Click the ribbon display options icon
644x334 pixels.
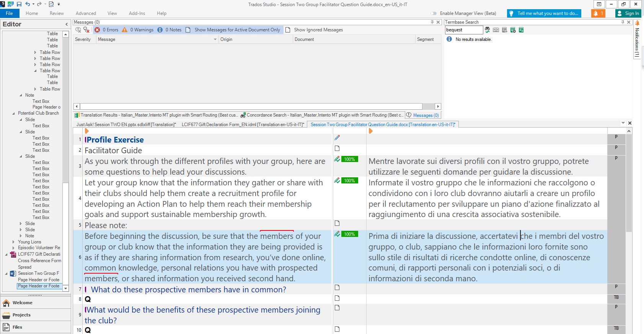599,4
